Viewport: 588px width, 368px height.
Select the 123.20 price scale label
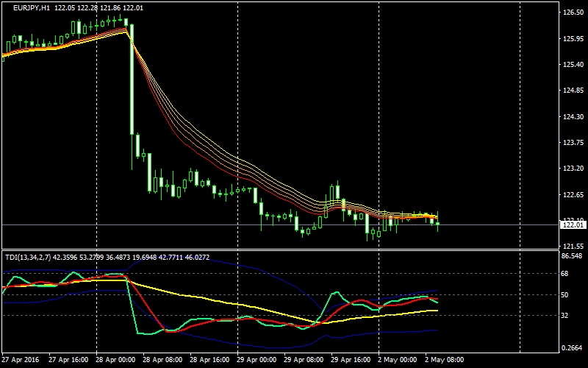coord(572,169)
